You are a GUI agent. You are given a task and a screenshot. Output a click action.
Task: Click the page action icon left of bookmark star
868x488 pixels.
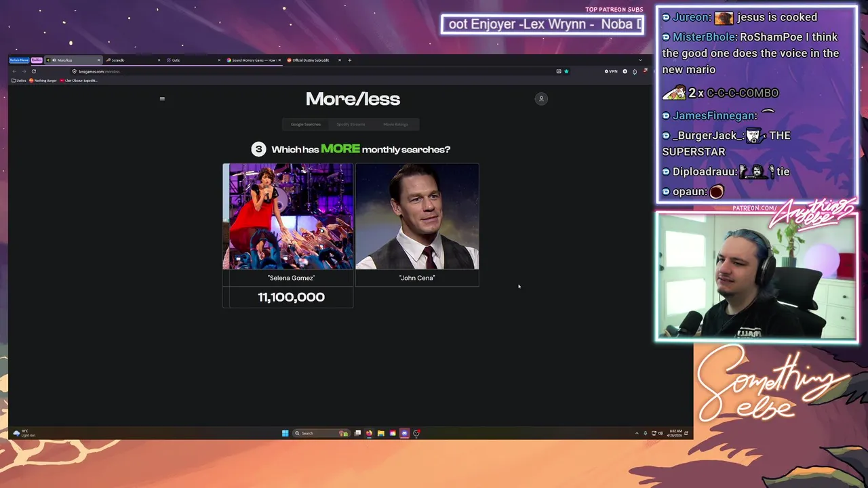(x=559, y=71)
